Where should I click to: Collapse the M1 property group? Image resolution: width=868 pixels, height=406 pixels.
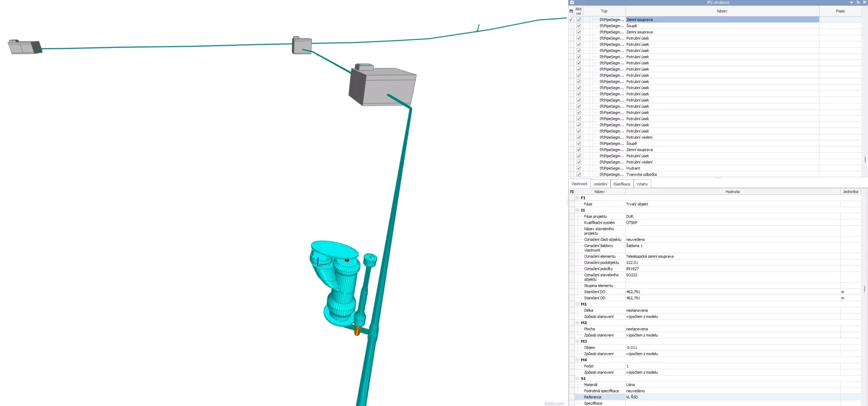coord(577,304)
